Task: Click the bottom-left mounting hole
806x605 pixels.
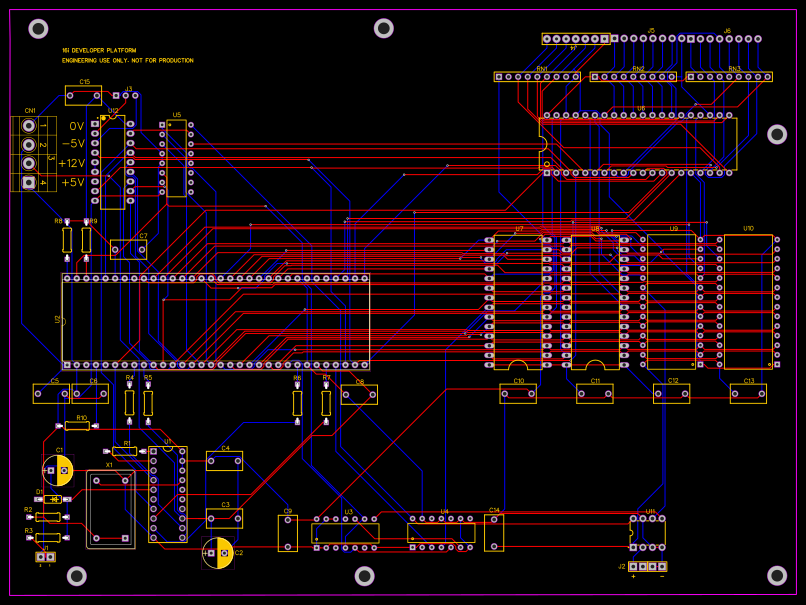Action: pos(75,575)
